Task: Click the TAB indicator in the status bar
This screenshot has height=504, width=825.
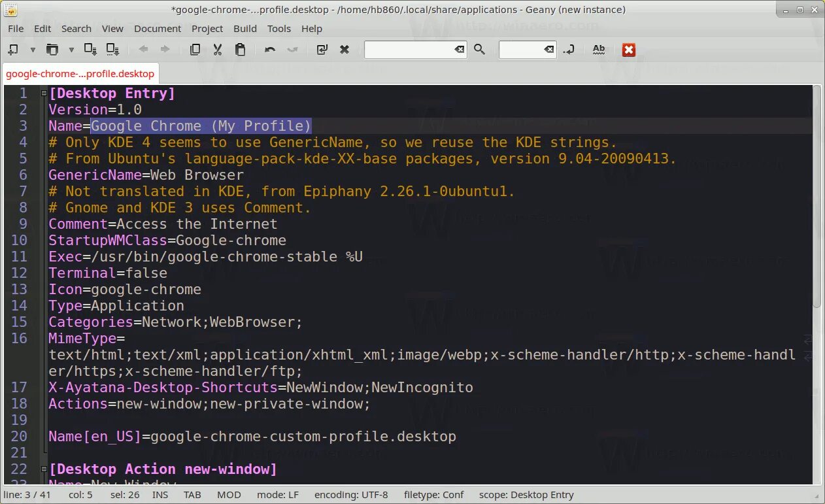Action: tap(192, 495)
